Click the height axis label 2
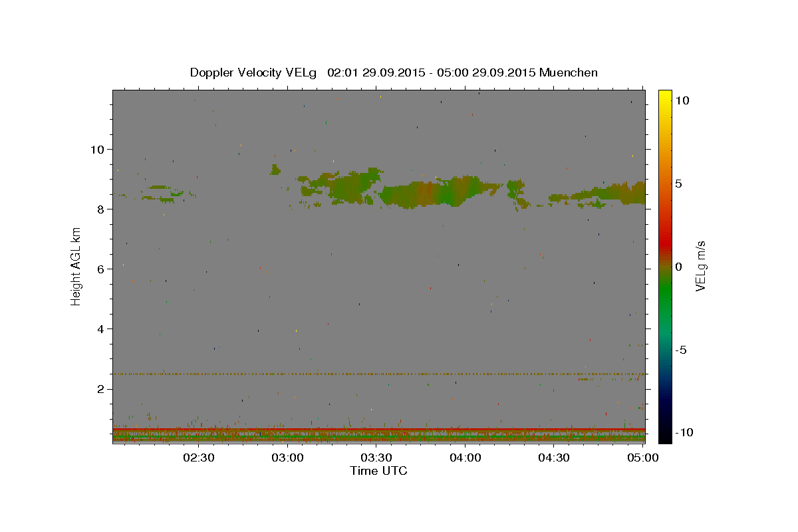798x532 pixels. 102,388
